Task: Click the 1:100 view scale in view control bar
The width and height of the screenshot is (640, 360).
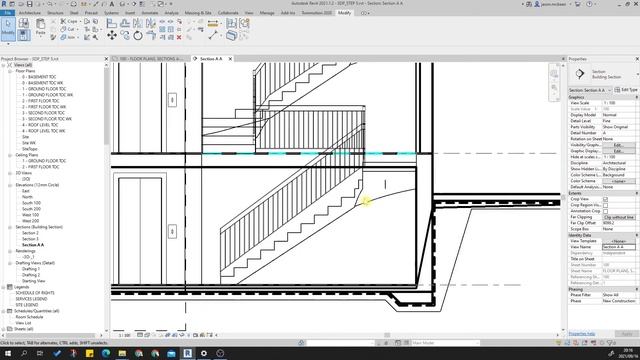Action: pyautogui.click(x=124, y=336)
